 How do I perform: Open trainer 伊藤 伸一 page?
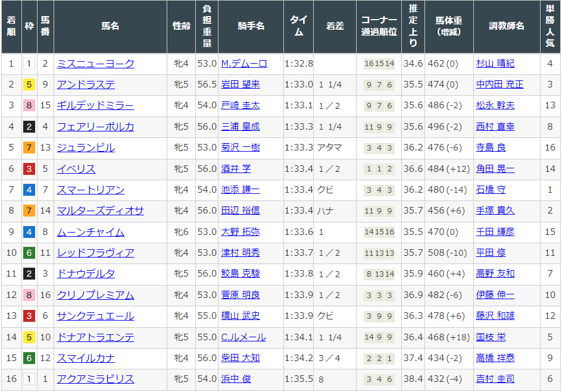point(495,295)
